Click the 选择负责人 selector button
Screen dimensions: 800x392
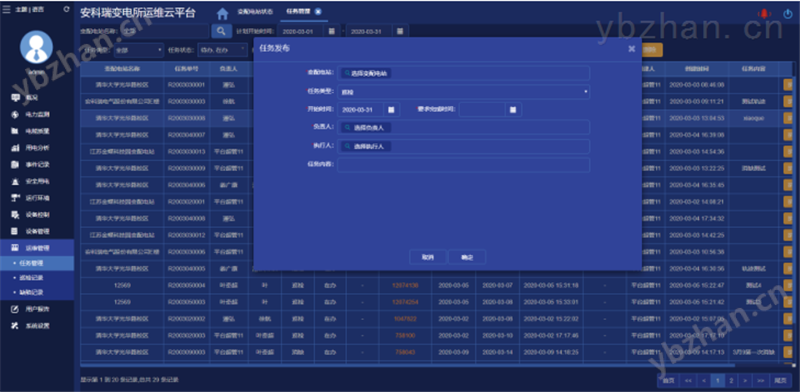pyautogui.click(x=366, y=128)
